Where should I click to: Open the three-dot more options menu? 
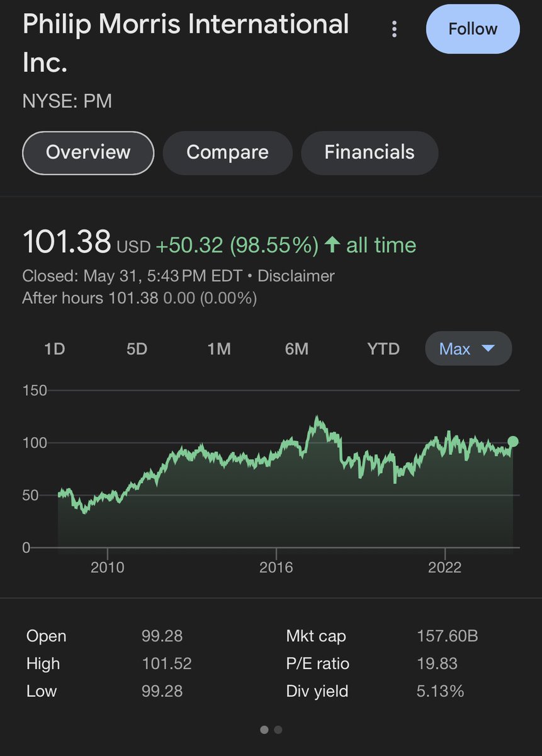pos(394,29)
